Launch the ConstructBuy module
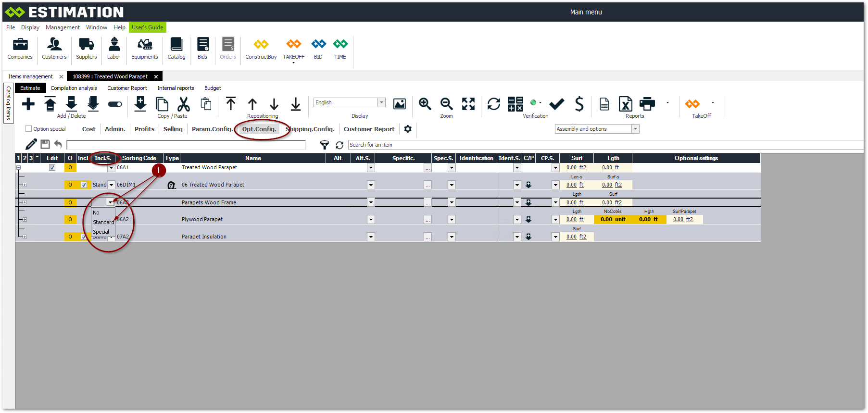Image resolution: width=868 pixels, height=413 pixels. point(261,45)
